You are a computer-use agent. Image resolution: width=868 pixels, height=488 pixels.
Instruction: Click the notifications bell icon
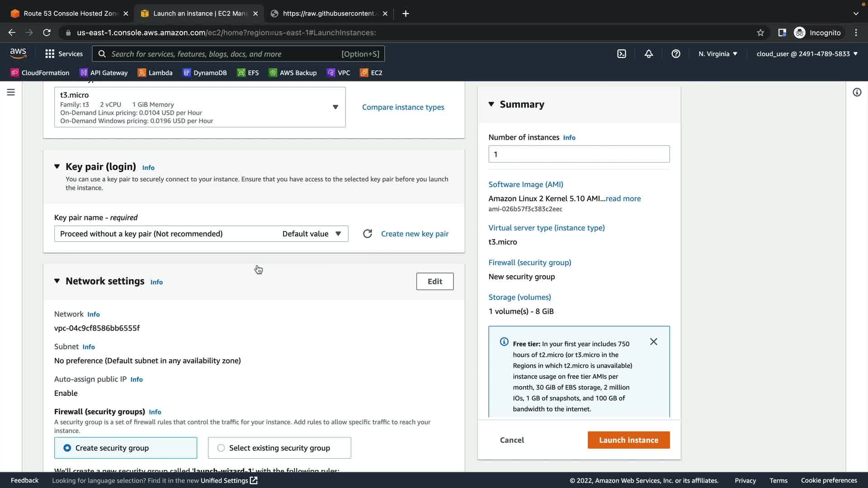pyautogui.click(x=649, y=54)
